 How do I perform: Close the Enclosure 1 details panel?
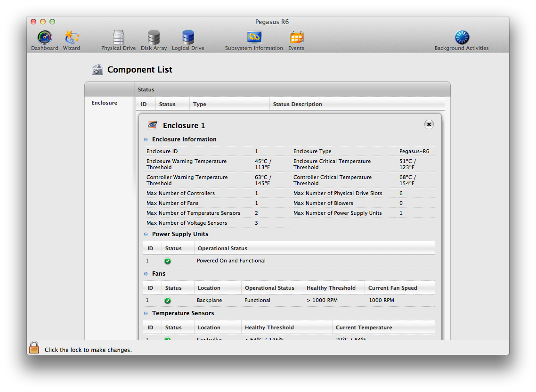coord(429,124)
